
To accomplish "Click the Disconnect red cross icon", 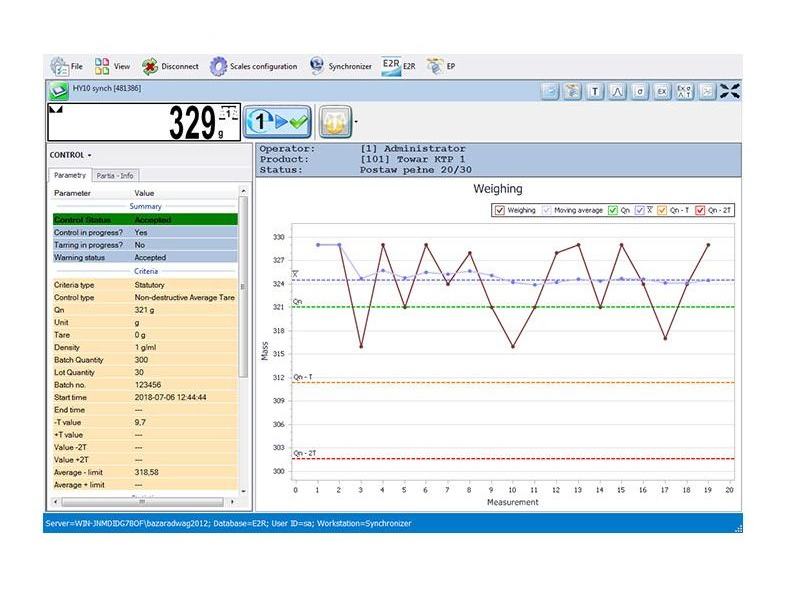I will click(x=150, y=66).
